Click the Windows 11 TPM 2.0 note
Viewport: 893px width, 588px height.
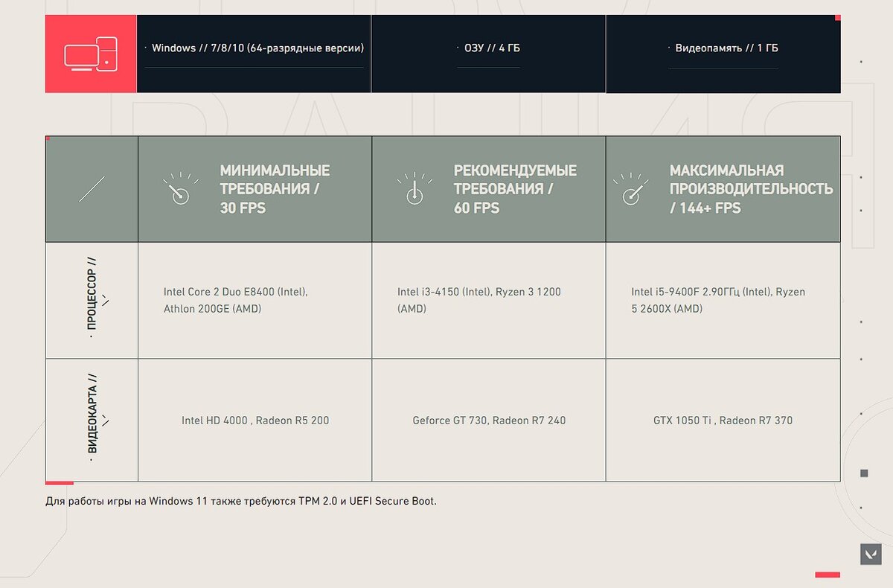(241, 501)
